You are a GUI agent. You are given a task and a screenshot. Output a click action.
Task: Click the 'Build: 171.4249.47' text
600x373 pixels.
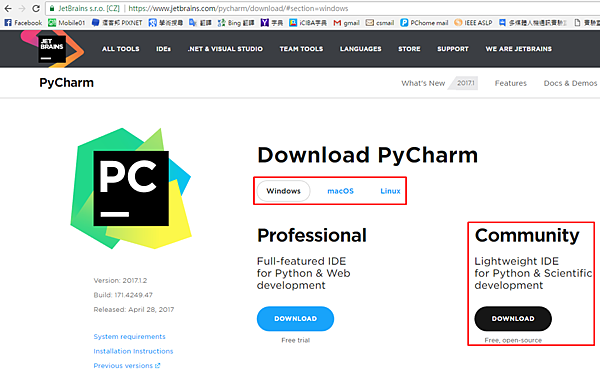(x=123, y=295)
